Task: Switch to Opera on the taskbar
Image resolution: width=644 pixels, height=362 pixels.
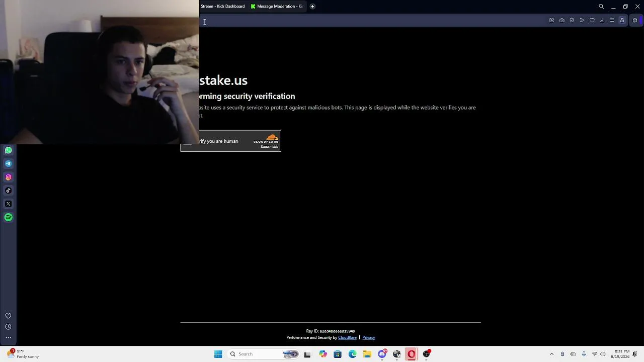Action: click(x=412, y=354)
